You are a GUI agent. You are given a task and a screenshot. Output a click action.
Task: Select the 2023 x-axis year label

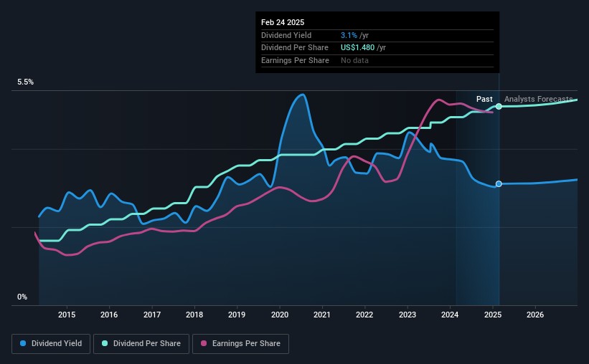(407, 315)
